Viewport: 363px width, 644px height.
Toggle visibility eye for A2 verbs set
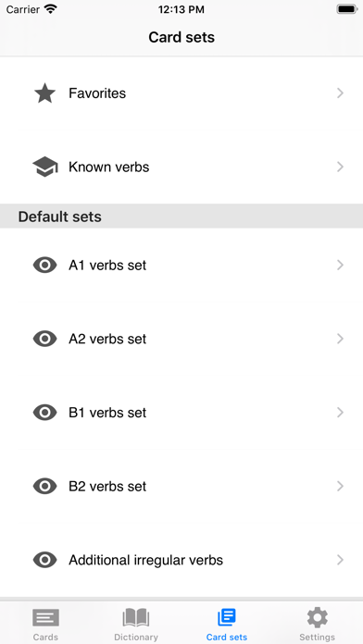click(44, 339)
